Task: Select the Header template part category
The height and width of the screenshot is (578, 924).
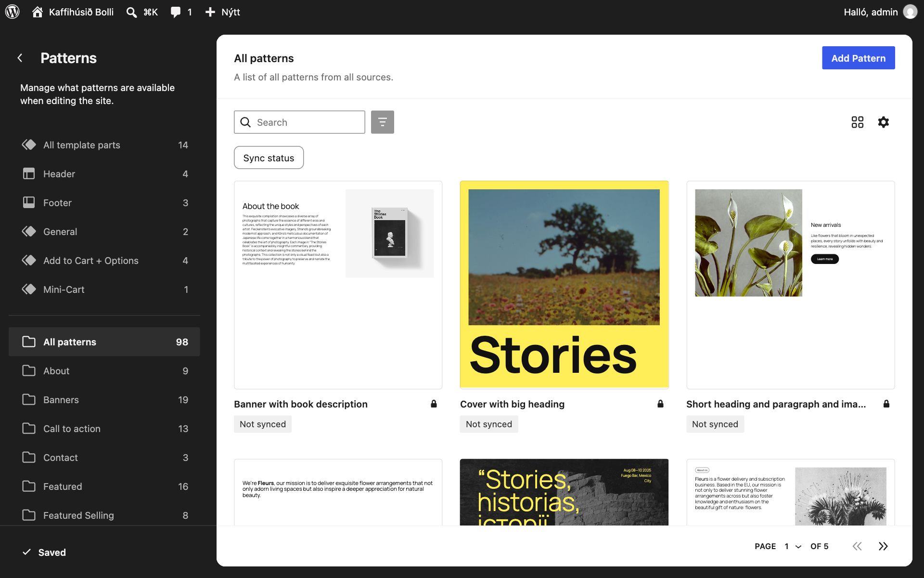Action: pyautogui.click(x=104, y=174)
